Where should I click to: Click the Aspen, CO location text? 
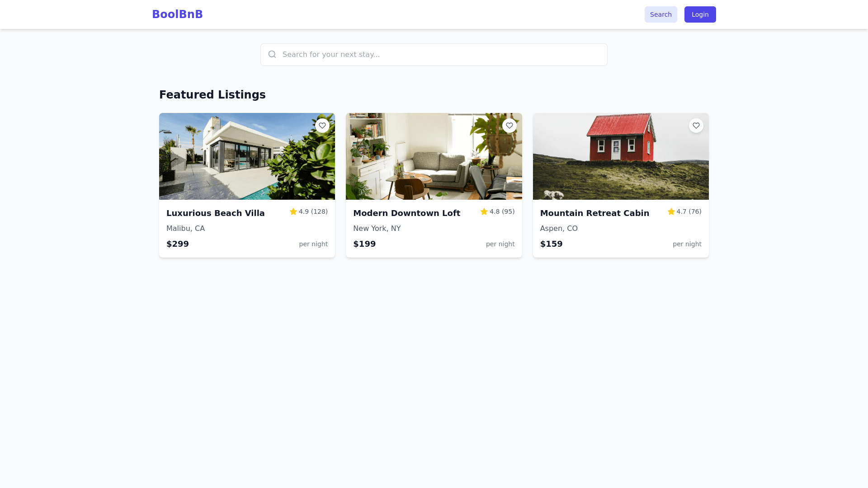(x=559, y=229)
